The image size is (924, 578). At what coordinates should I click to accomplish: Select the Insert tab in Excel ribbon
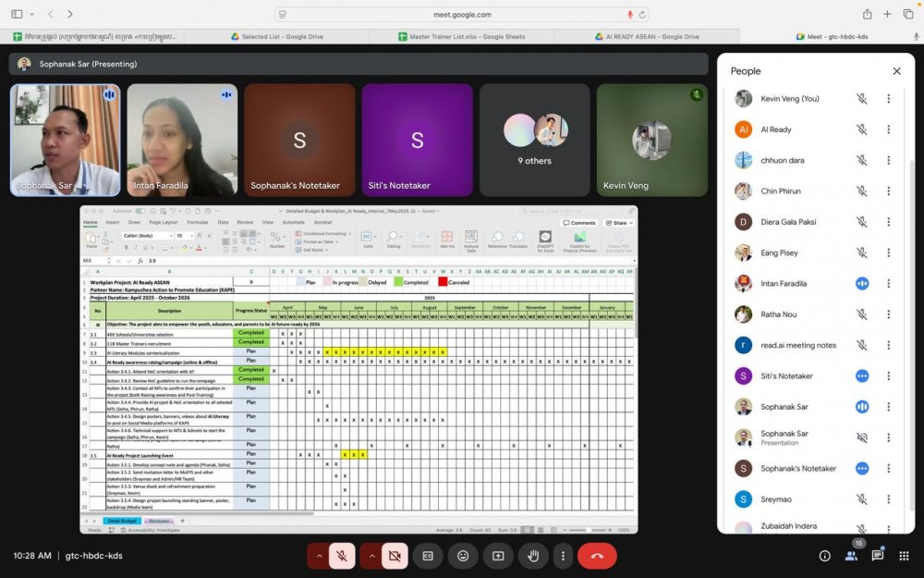coord(112,222)
